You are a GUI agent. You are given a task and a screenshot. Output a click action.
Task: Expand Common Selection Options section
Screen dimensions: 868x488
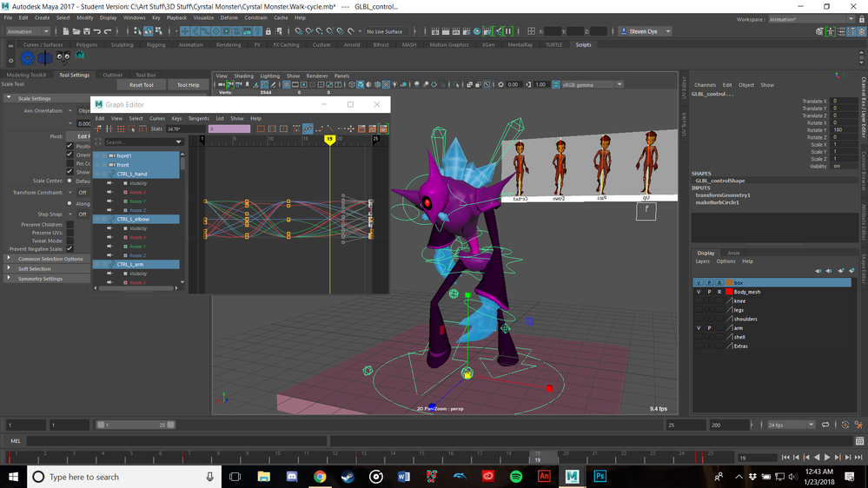click(x=9, y=259)
